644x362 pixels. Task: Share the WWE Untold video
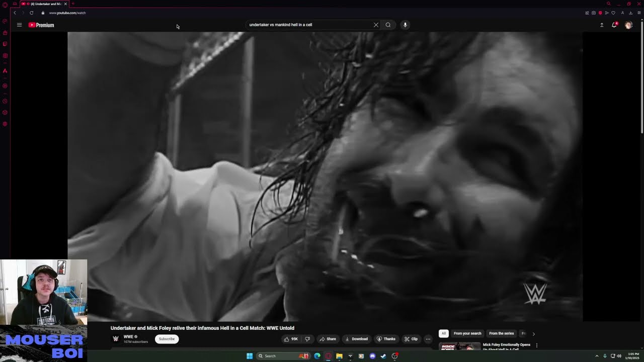(x=328, y=339)
